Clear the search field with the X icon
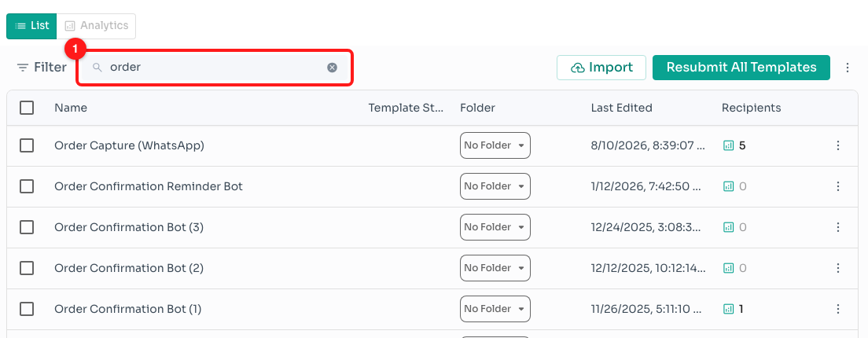The height and width of the screenshot is (338, 868). [x=332, y=68]
